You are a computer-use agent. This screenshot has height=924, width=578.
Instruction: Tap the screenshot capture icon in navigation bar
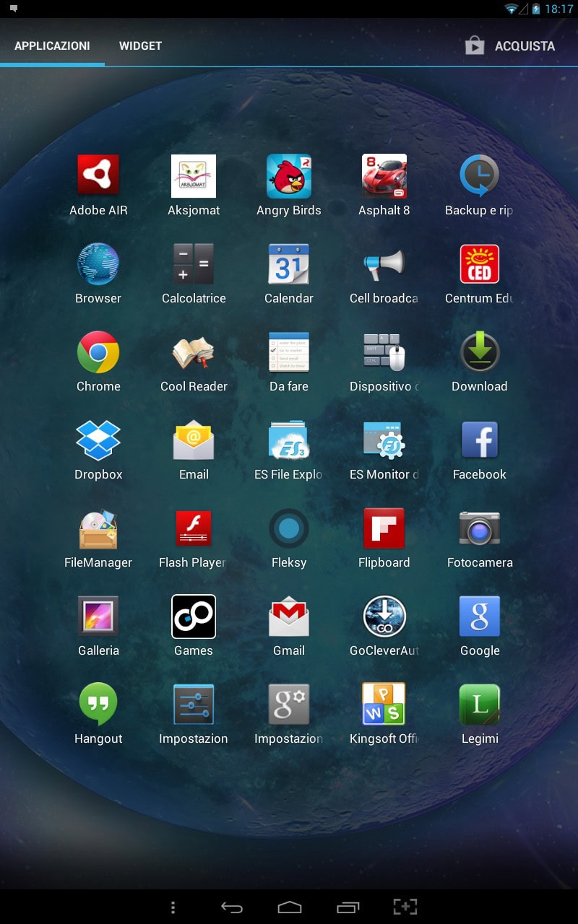click(405, 907)
